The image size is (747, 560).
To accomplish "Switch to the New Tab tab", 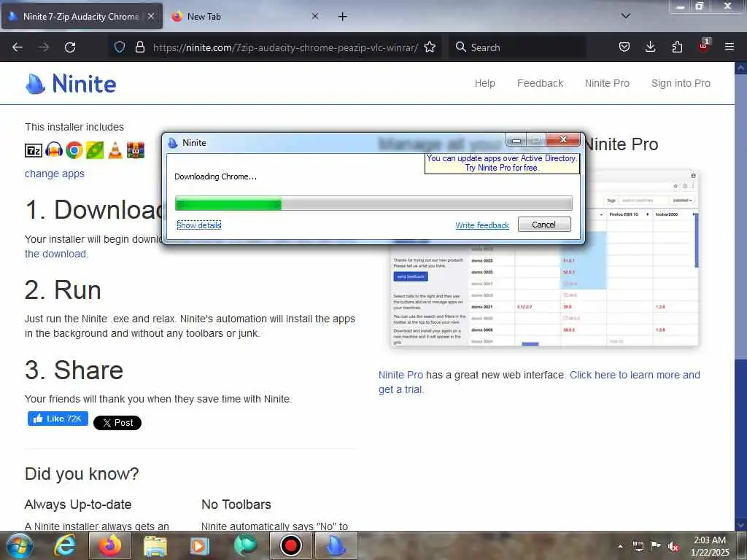I will (x=245, y=17).
